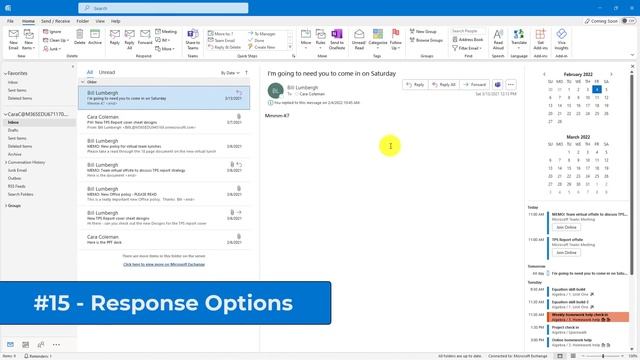Open the Categorize color menu
Screen dimensions: 640x360
coord(378,39)
